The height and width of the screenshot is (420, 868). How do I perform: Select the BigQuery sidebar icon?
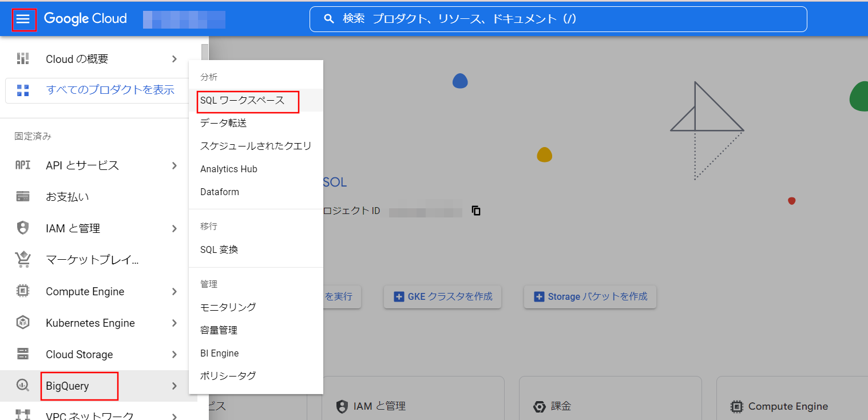[22, 385]
